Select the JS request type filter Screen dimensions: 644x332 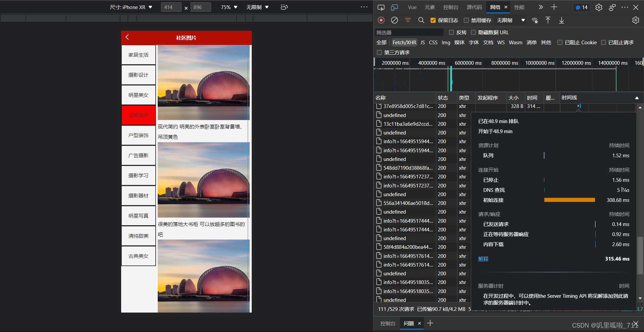click(x=423, y=43)
